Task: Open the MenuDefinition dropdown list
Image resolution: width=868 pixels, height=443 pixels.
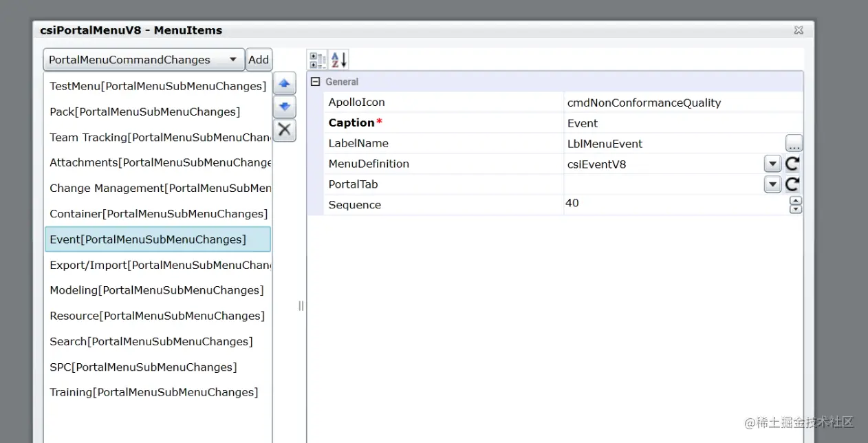Action: tap(773, 164)
